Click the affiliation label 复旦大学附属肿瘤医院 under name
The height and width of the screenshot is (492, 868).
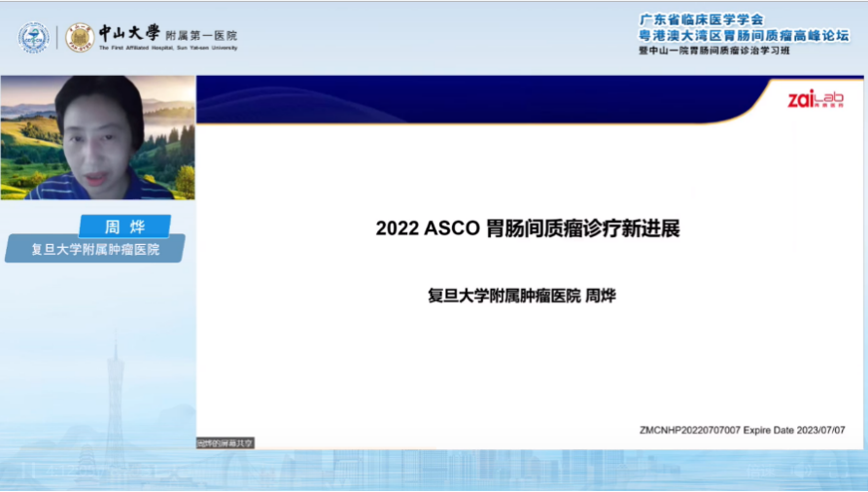(95, 249)
